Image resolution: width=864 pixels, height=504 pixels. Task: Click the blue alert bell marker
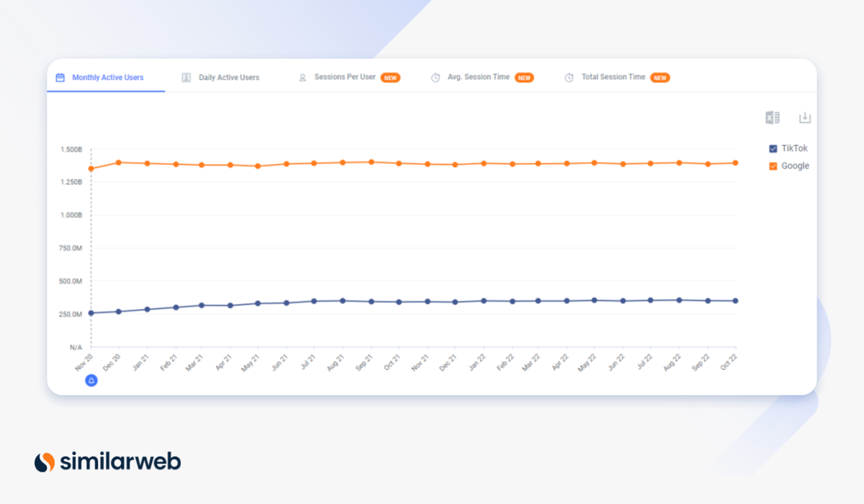[x=91, y=380]
